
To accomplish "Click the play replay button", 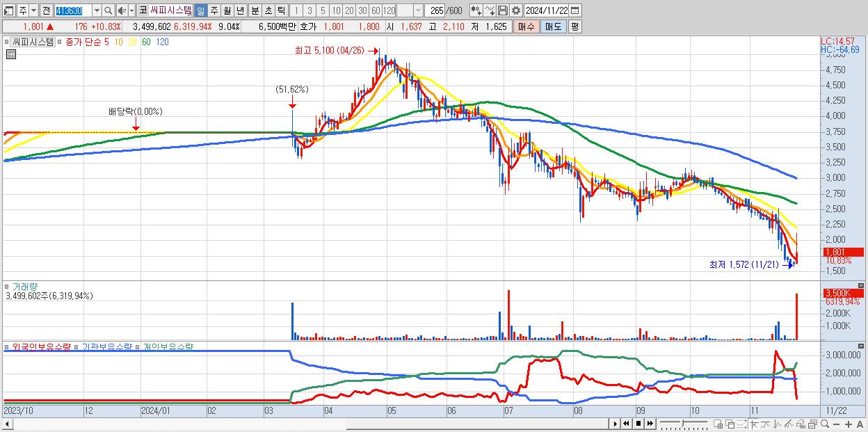I will 615,424.
